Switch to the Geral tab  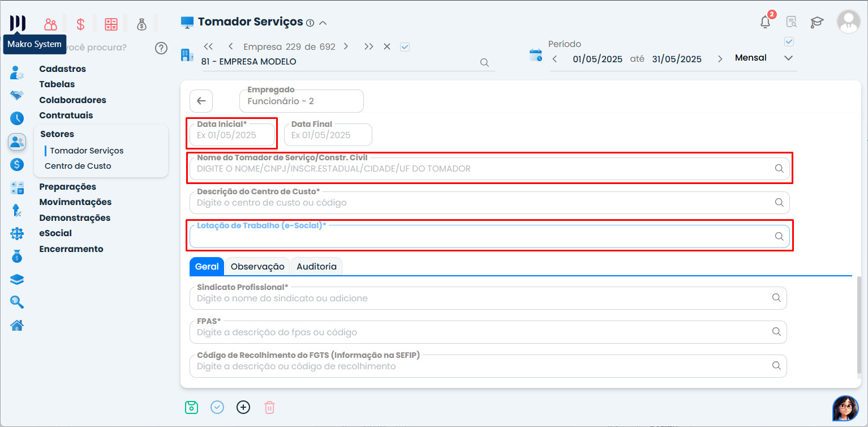click(207, 267)
